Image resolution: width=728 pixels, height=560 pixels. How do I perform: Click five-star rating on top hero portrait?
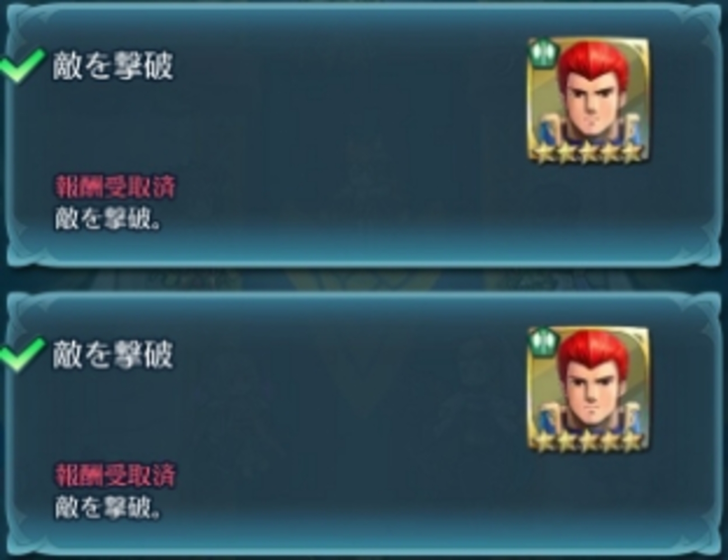589,152
